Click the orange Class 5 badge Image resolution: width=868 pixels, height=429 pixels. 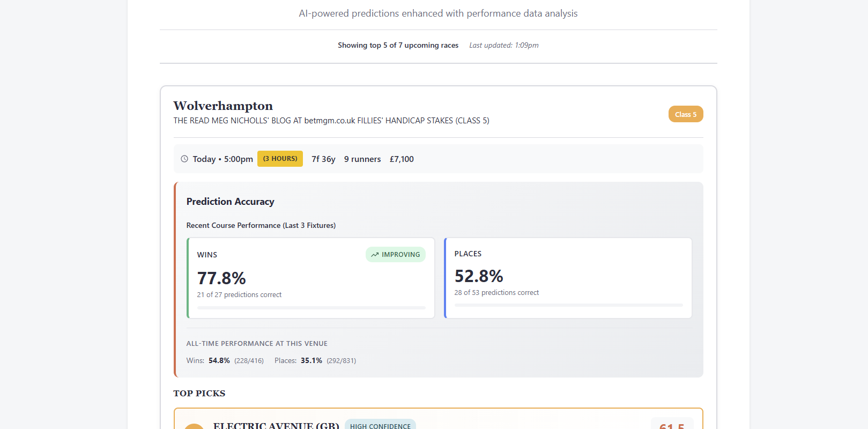(685, 114)
